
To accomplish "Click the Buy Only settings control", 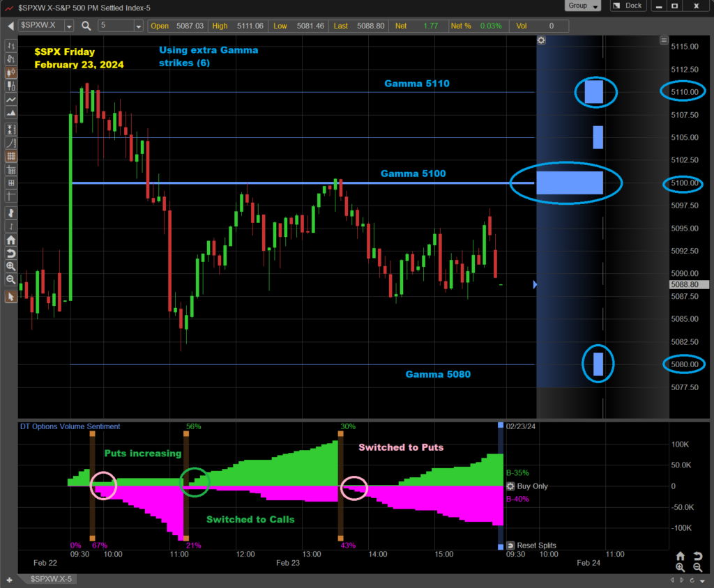I will coord(527,486).
